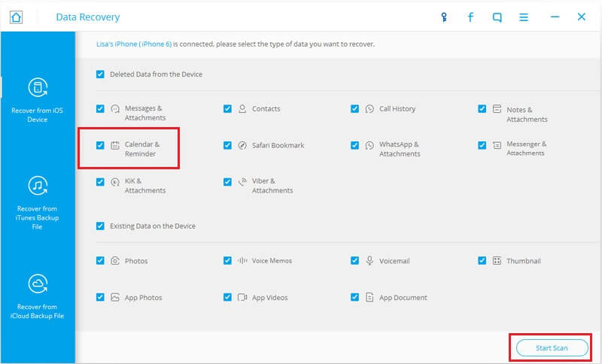
Task: Open the key registration icon
Action: point(444,17)
